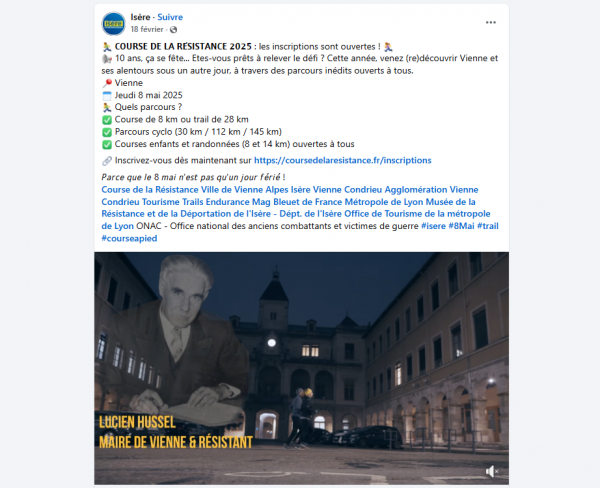The width and height of the screenshot is (600, 488).
Task: Open the 18 février timestamp link
Action: [147, 29]
